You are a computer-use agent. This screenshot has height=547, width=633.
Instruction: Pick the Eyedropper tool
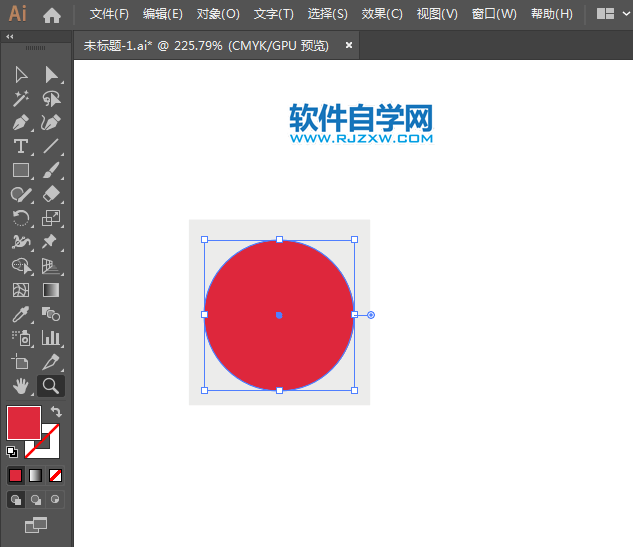point(21,314)
